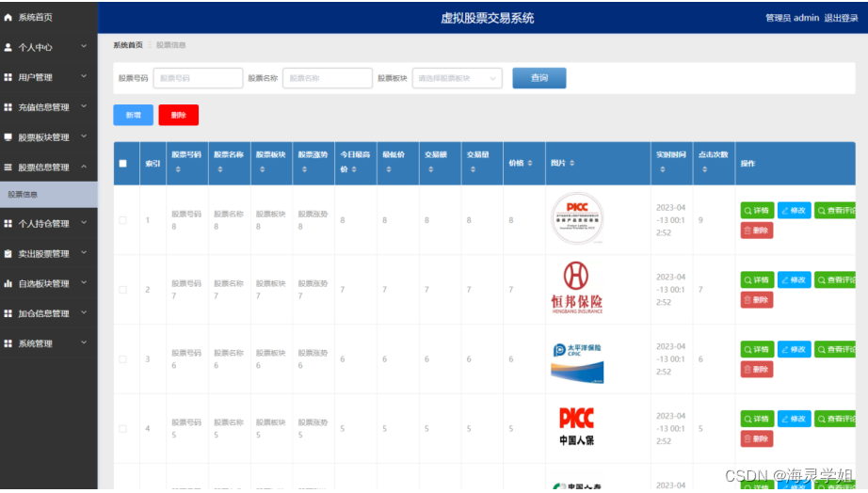
Task: Expand 用户管理 with its chevron
Action: (84, 77)
